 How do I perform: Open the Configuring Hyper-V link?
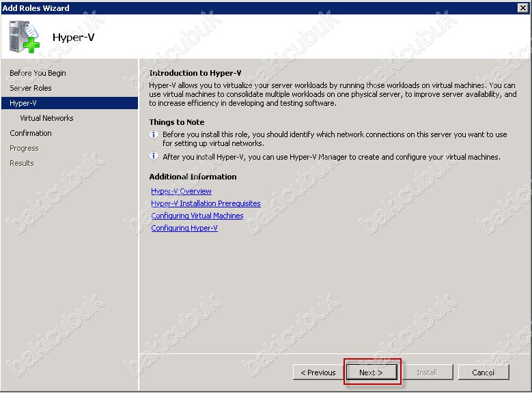(184, 228)
